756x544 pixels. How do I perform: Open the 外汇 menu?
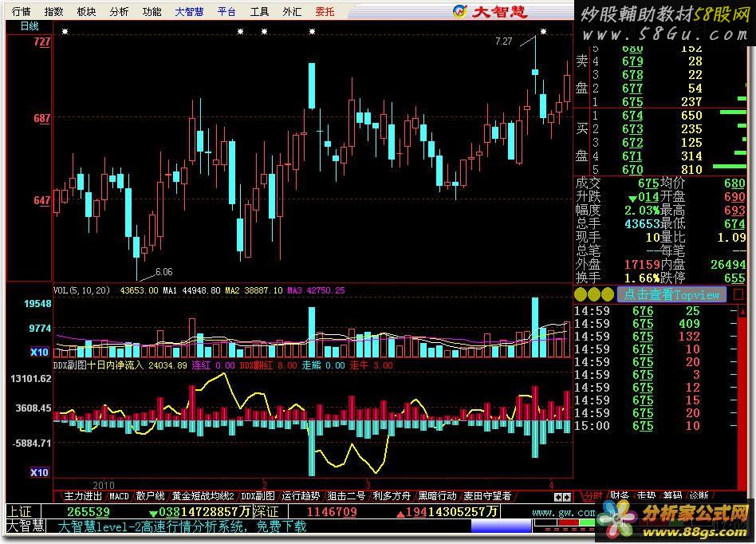coord(292,11)
